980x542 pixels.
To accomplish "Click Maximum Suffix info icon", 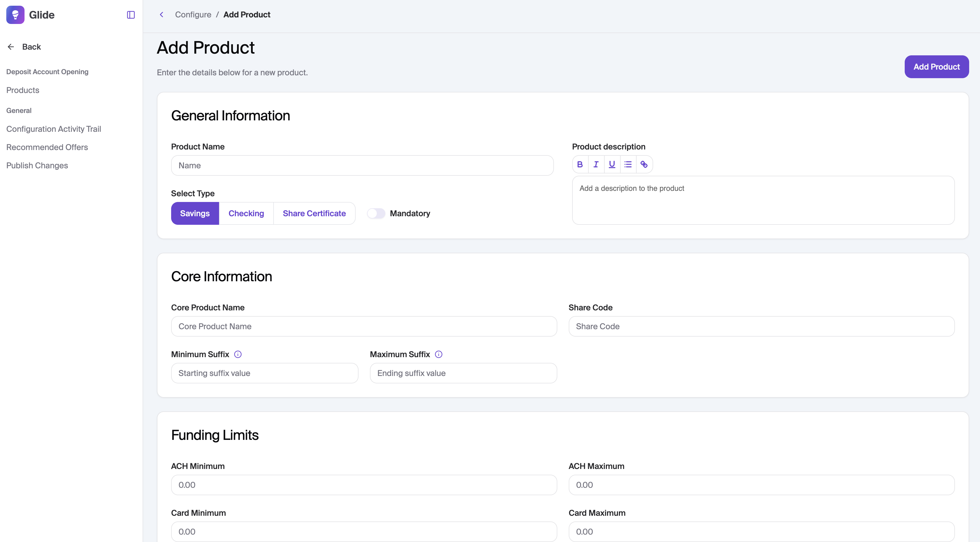I will (x=439, y=354).
